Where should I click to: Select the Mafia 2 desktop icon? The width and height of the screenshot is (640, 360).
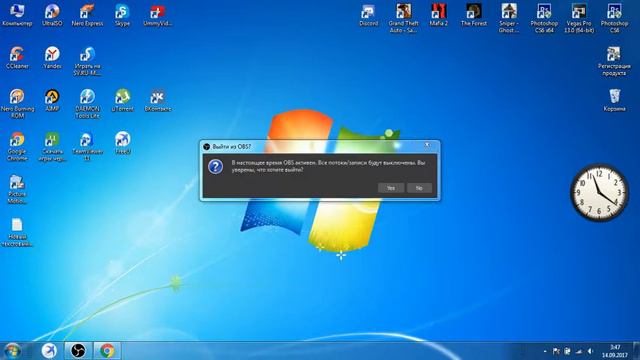click(438, 15)
